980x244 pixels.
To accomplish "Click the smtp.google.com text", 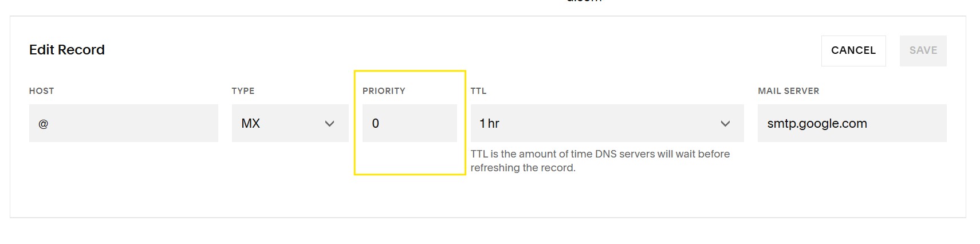I will (817, 123).
